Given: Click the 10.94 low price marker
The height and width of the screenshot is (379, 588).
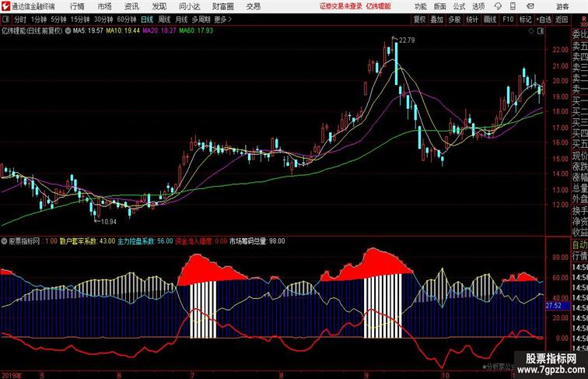Looking at the screenshot, I should [x=109, y=222].
